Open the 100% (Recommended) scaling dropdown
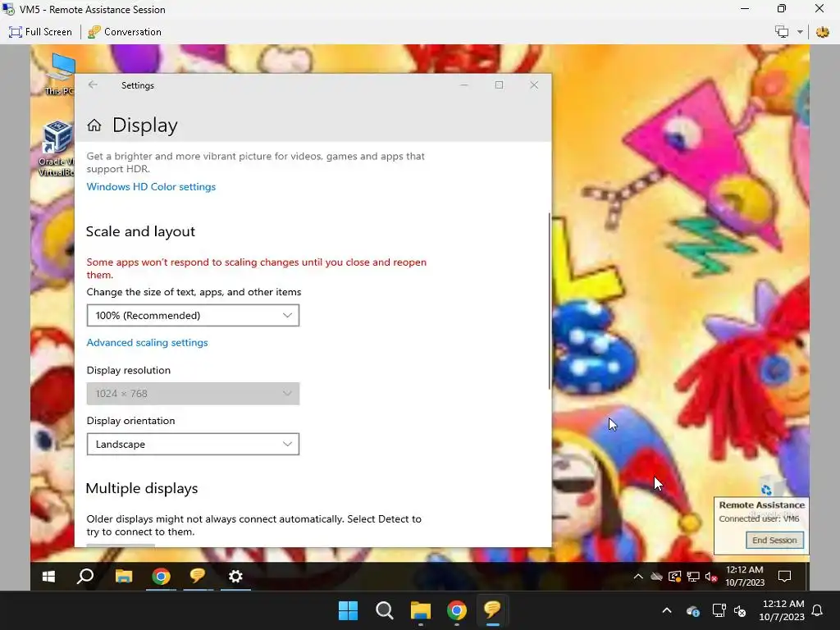Screen dimensions: 840x630 click(193, 316)
